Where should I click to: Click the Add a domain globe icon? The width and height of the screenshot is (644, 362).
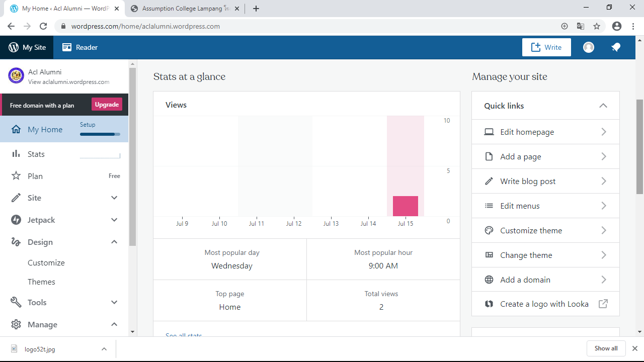coord(489,280)
